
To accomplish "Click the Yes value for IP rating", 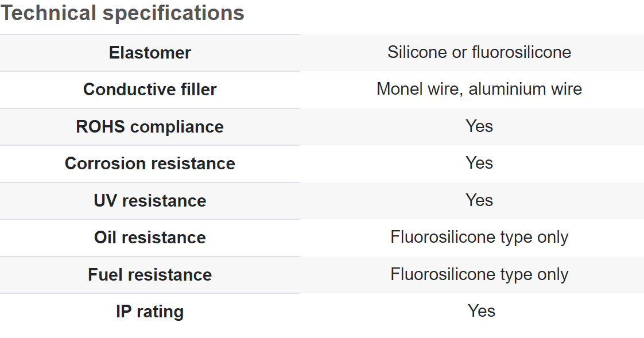I will click(x=482, y=311).
